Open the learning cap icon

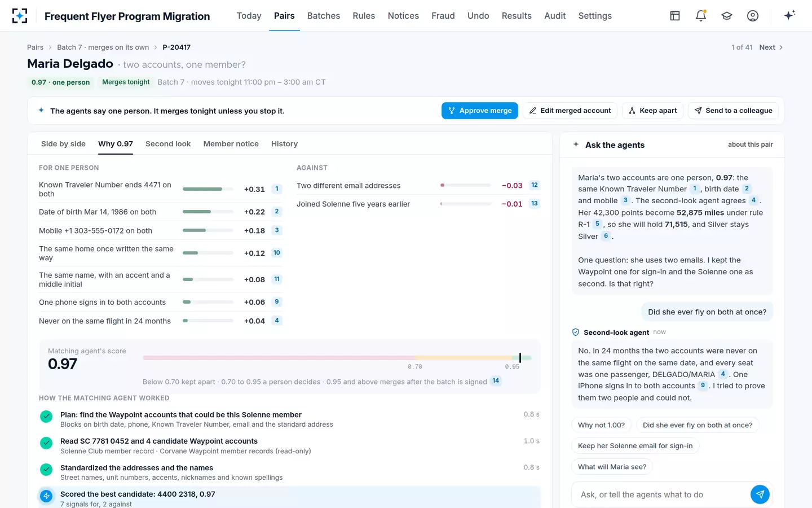727,16
